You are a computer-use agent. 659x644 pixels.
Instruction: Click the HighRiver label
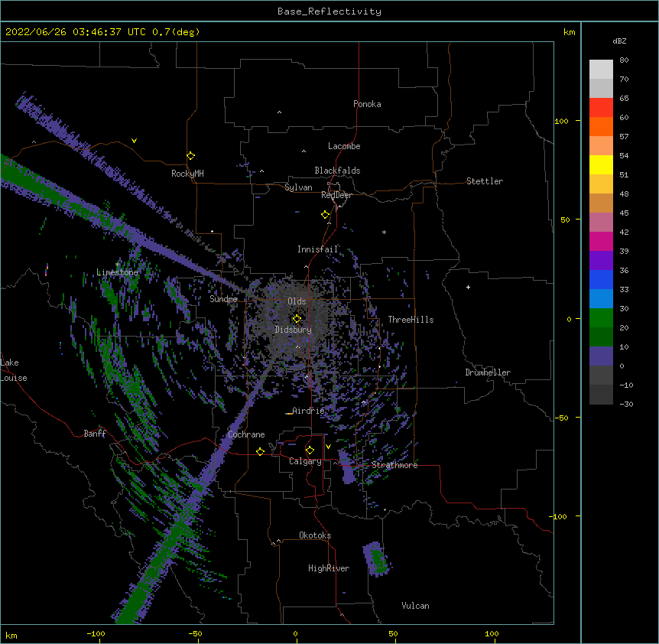point(329,568)
